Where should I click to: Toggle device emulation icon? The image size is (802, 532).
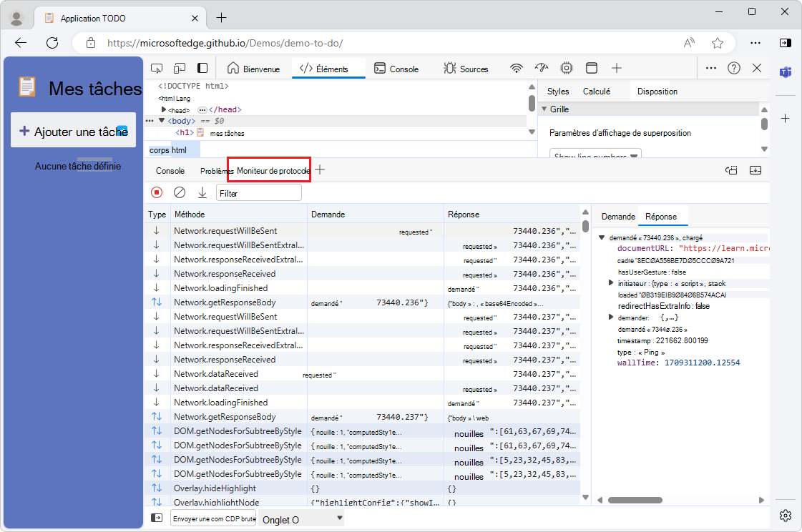180,68
